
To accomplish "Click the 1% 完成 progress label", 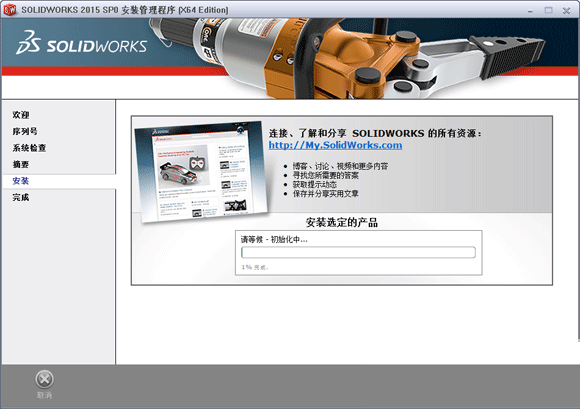I will tap(255, 267).
